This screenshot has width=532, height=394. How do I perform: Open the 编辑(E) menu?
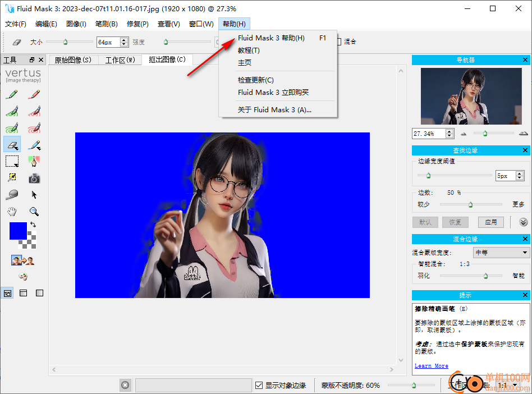46,24
